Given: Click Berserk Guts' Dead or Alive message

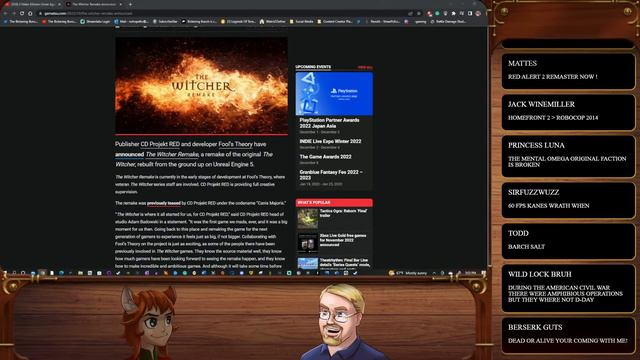Looking at the screenshot, I should tap(568, 335).
